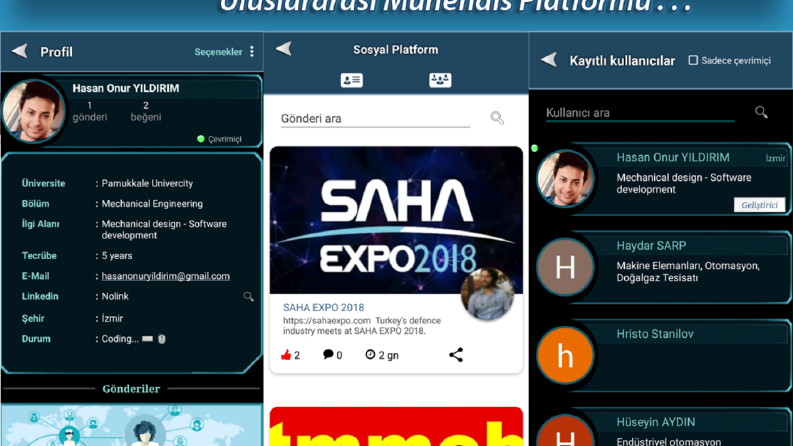Click the 'Nolink' Linkedin value

pyautogui.click(x=115, y=296)
